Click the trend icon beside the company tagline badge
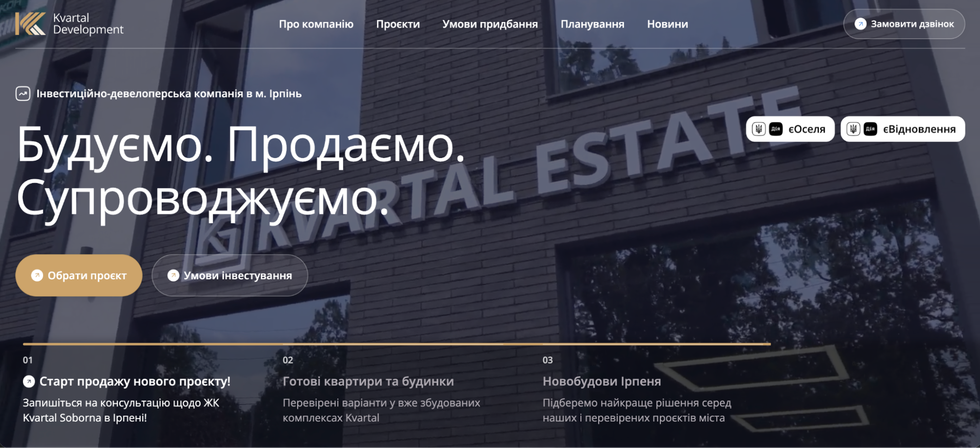The image size is (980, 448). click(x=23, y=92)
